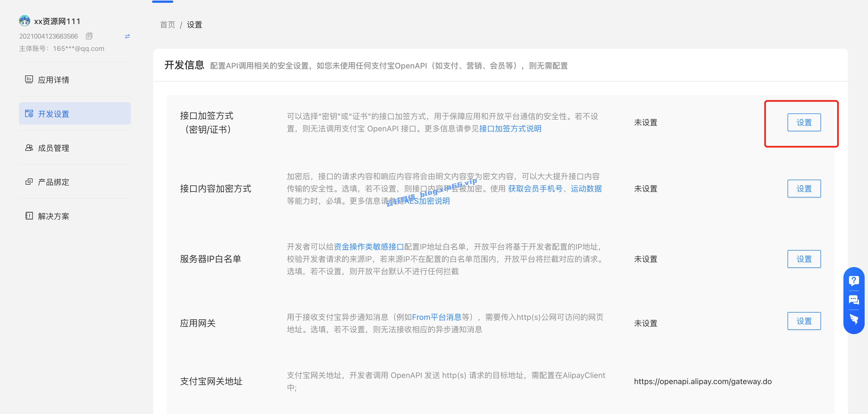Click 设置 button for 接口内容加密方式
The width and height of the screenshot is (868, 414).
(804, 189)
